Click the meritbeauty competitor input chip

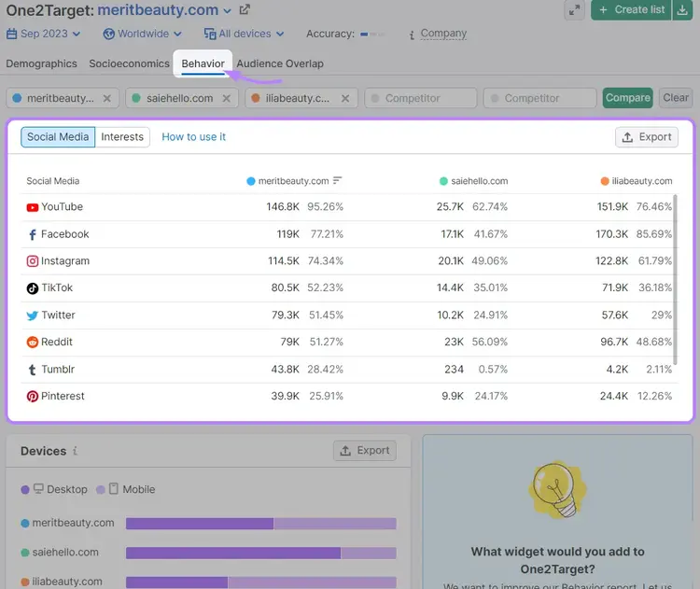pos(63,98)
